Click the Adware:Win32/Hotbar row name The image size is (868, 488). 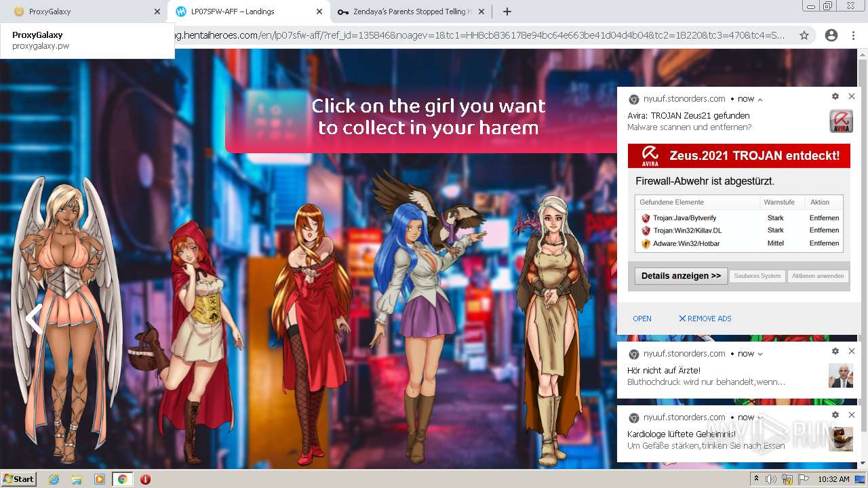click(686, 243)
